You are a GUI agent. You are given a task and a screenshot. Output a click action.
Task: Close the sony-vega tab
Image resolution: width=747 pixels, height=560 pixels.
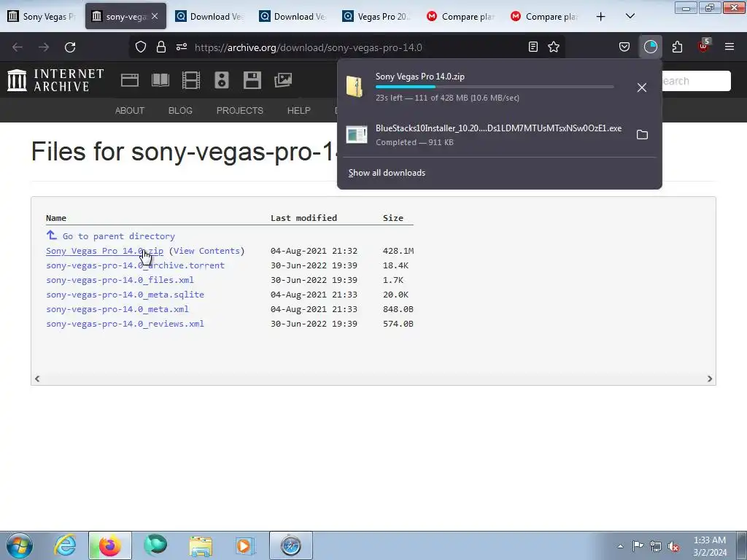155,16
